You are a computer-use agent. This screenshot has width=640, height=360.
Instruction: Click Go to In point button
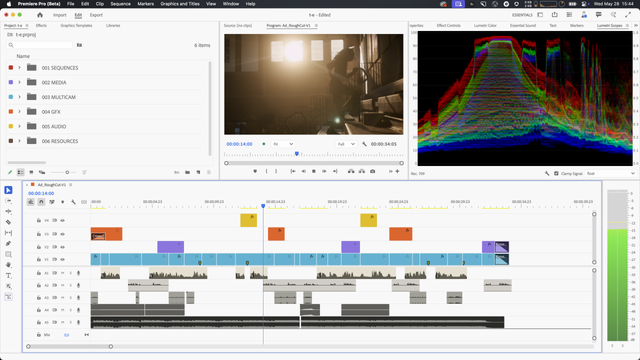[293, 171]
